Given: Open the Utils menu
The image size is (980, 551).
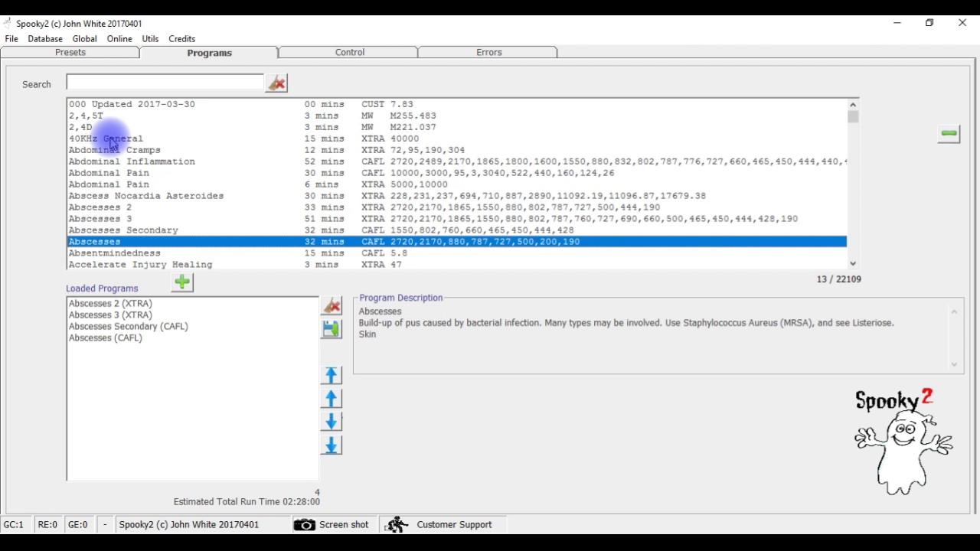Looking at the screenshot, I should pos(150,38).
